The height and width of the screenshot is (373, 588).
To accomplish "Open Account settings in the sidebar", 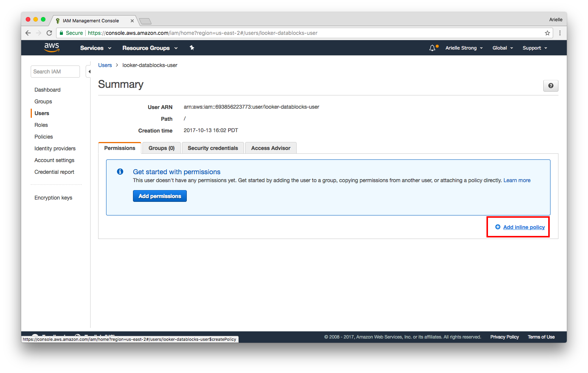I will click(54, 160).
